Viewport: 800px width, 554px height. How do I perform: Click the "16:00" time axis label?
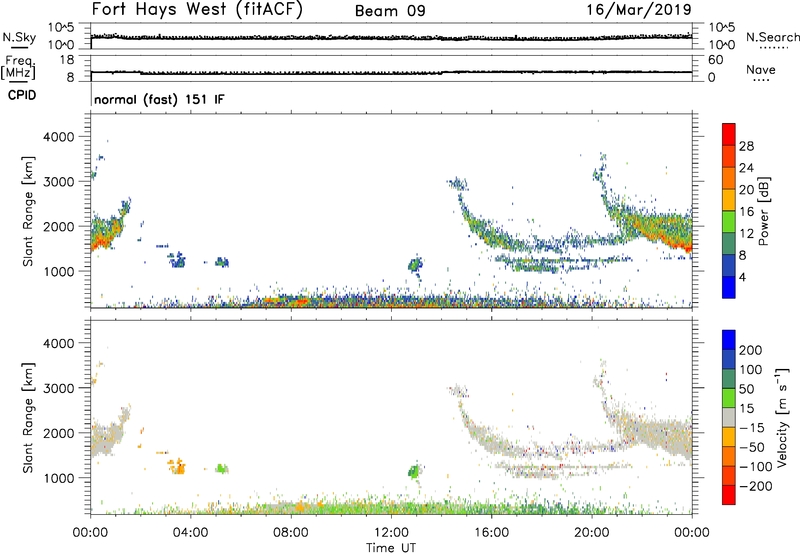[491, 533]
